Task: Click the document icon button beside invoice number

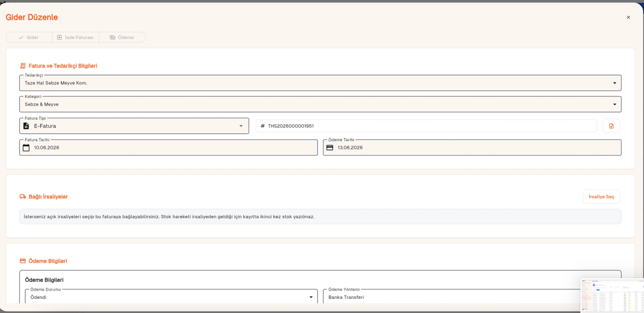Action: click(x=611, y=126)
